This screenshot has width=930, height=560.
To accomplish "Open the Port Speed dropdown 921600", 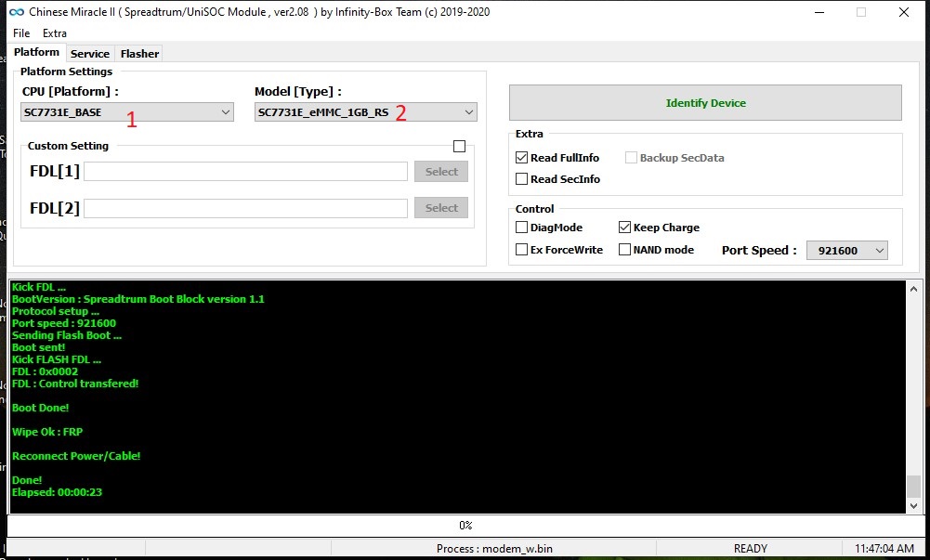I will click(x=847, y=251).
